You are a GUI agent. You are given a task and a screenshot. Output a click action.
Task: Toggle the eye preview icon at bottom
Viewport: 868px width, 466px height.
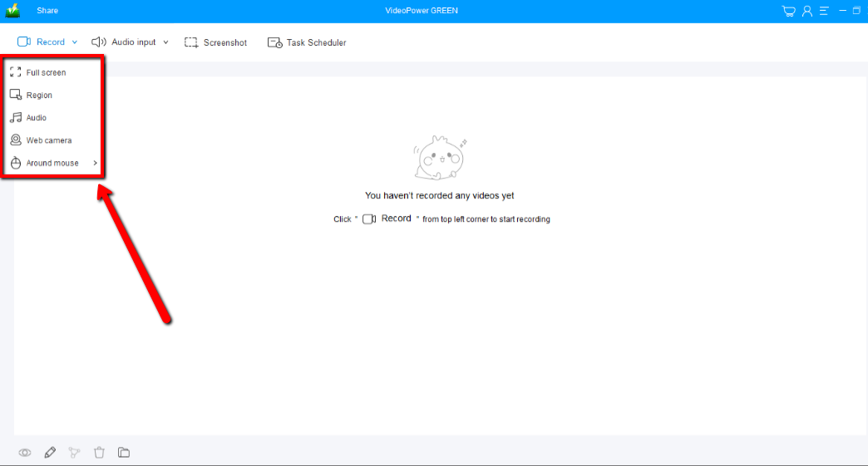(25, 453)
